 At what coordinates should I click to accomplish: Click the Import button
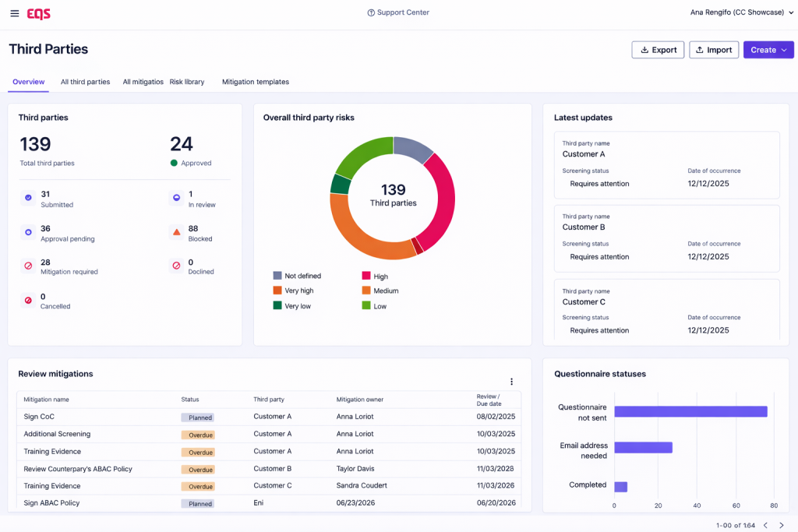[713, 50]
